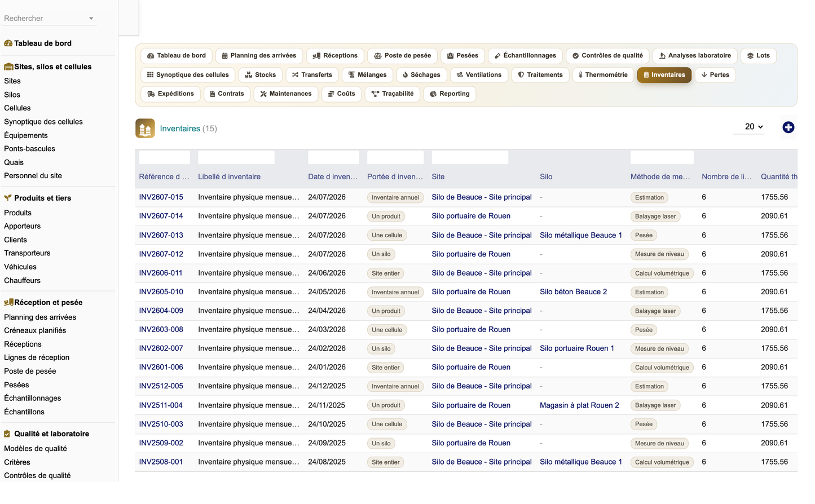The height and width of the screenshot is (504, 815).
Task: Open Cellules in the sidebar
Action: [17, 108]
